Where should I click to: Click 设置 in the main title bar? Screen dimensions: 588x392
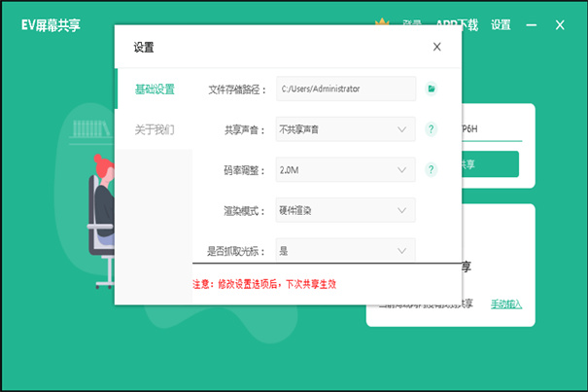501,25
